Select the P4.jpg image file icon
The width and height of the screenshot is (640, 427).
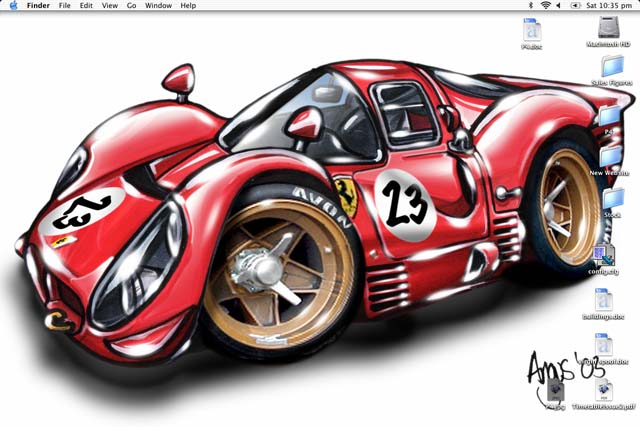pos(555,390)
